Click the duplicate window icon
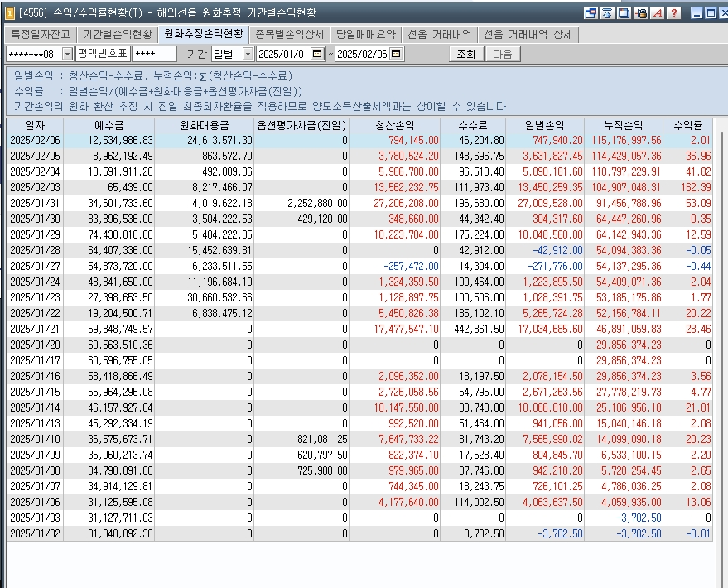Screen dimensions: 728x588 point(624,13)
